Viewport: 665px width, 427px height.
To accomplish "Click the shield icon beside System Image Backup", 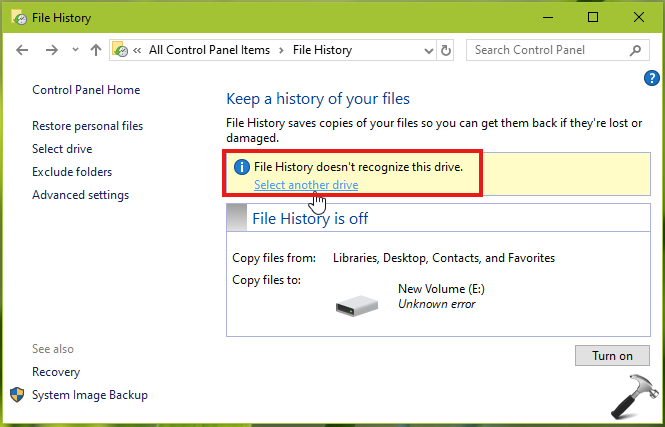I will tap(17, 395).
